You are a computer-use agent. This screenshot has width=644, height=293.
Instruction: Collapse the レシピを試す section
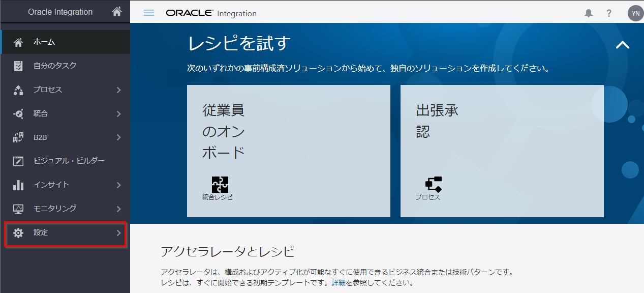pyautogui.click(x=622, y=45)
